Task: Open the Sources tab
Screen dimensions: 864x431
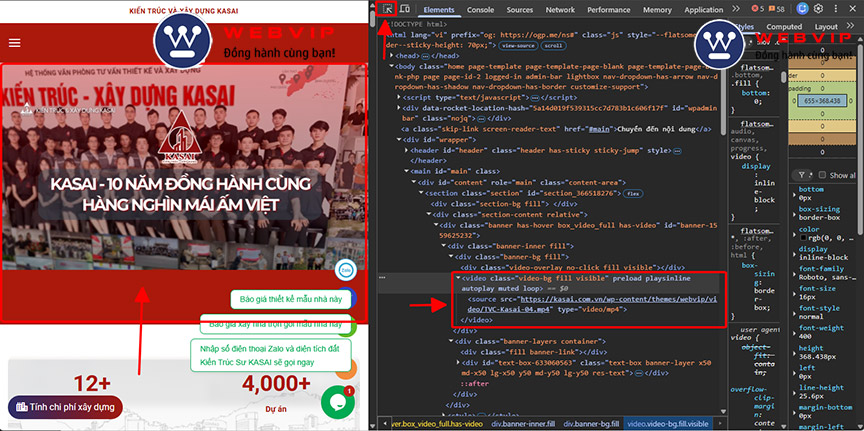Action: click(520, 9)
